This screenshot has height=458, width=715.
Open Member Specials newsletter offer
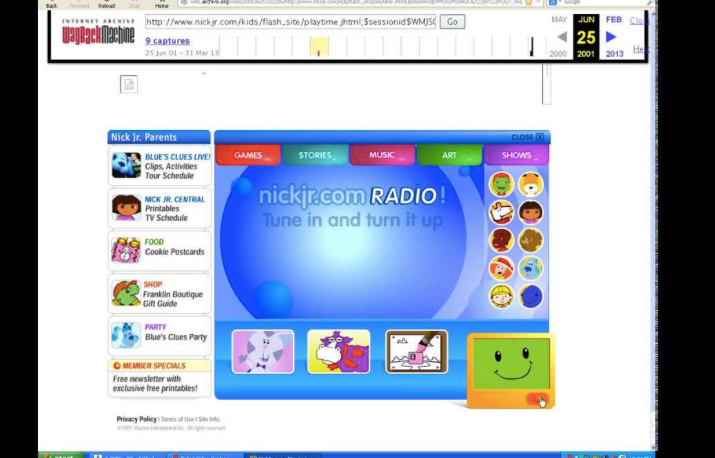coord(159,378)
